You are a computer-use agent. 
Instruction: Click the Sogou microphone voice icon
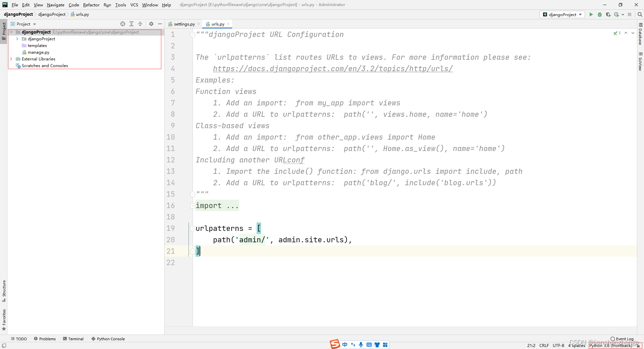pos(361,345)
